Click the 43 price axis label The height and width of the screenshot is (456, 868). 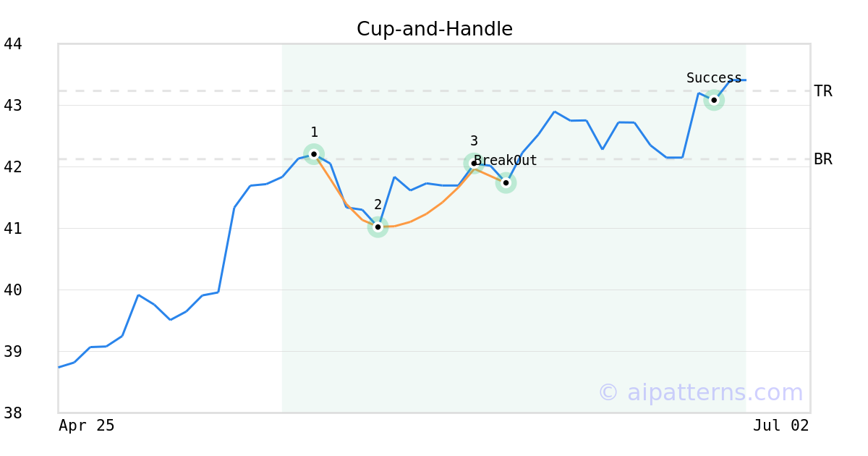13,106
